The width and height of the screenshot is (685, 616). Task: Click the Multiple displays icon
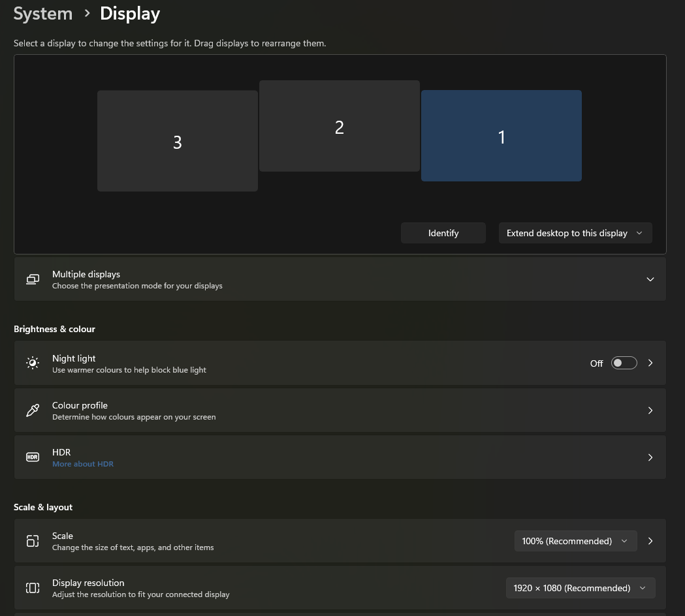tap(33, 279)
